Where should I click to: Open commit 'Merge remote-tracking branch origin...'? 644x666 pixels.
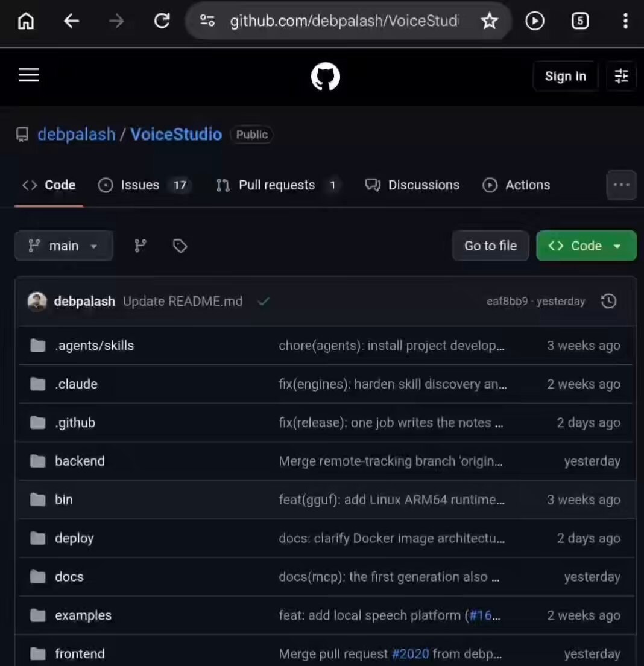[x=391, y=461]
